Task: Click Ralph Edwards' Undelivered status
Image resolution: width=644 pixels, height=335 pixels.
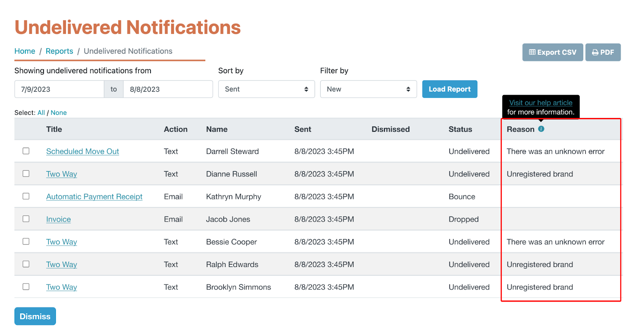Action: pyautogui.click(x=469, y=265)
